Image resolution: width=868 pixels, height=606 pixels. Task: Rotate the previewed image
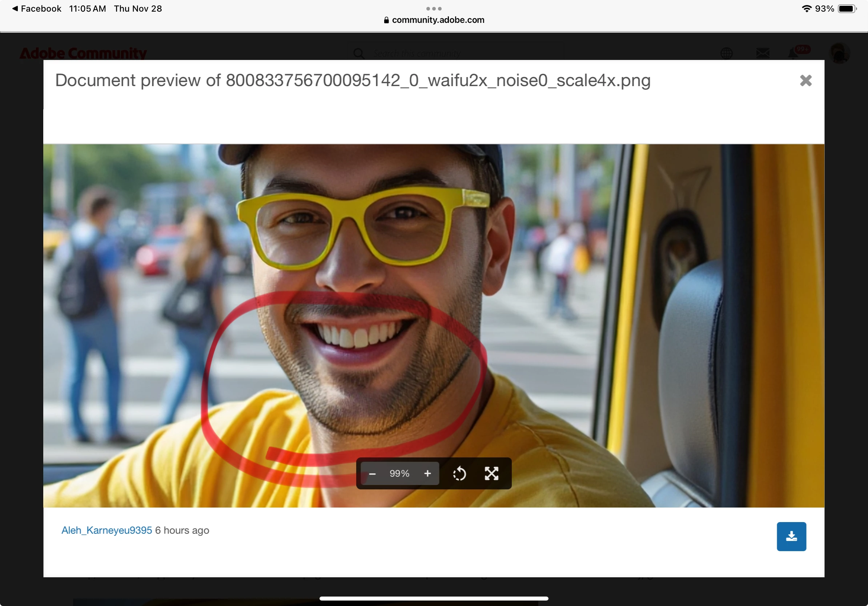459,474
